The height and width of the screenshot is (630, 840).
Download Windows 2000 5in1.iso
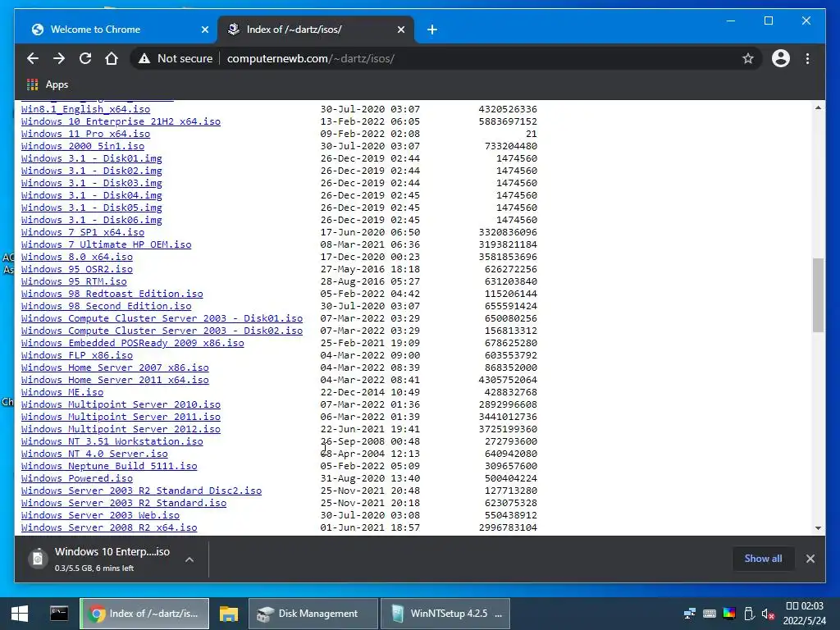(83, 146)
